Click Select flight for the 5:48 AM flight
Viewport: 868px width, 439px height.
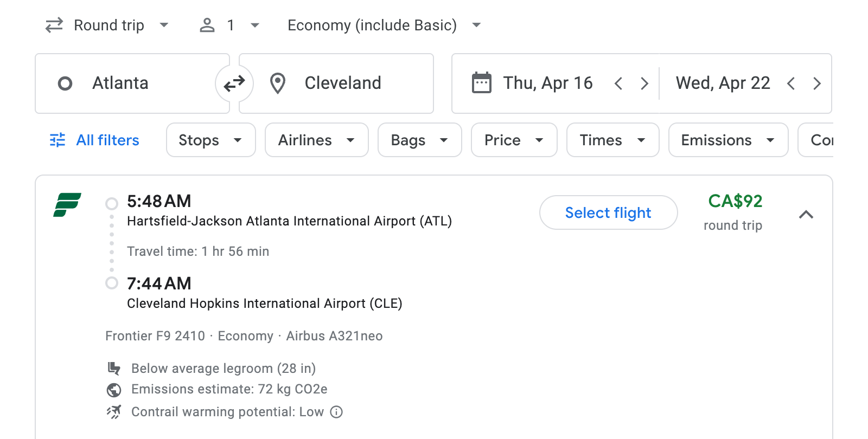tap(608, 212)
